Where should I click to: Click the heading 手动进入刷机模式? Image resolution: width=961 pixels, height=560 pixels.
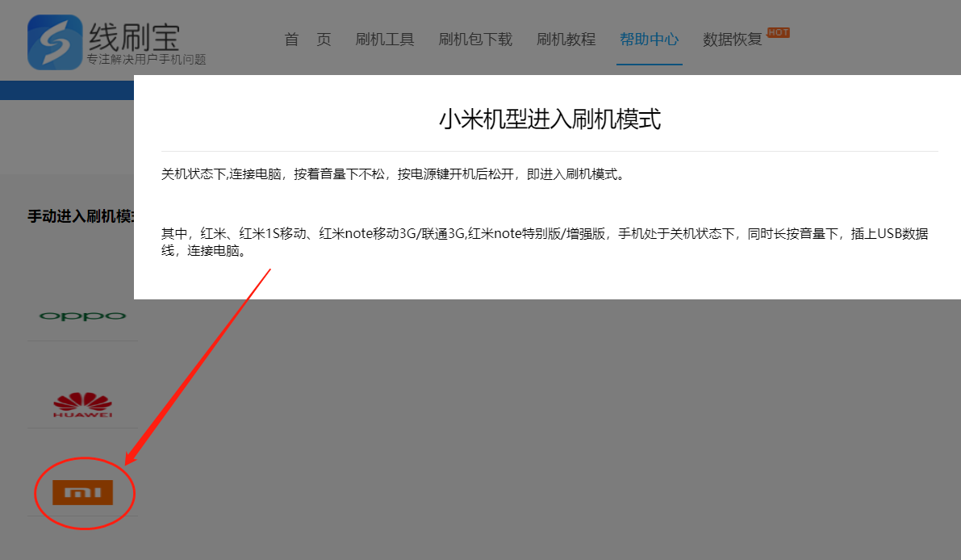81,216
